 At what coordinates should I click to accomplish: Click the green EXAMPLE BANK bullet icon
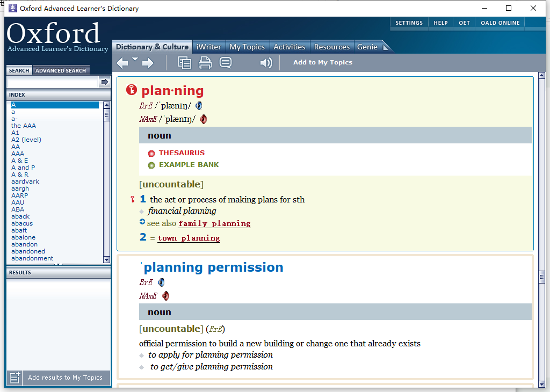click(151, 165)
